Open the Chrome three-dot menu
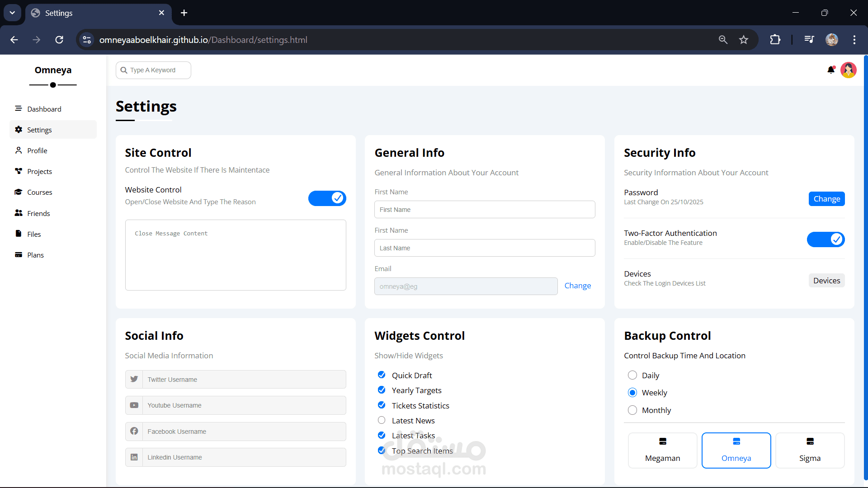868x488 pixels. (854, 40)
